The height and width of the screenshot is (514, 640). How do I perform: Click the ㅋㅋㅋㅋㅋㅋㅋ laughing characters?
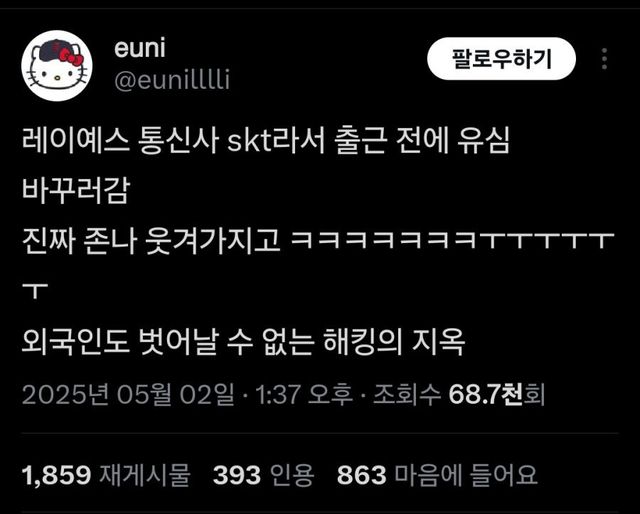coord(384,241)
